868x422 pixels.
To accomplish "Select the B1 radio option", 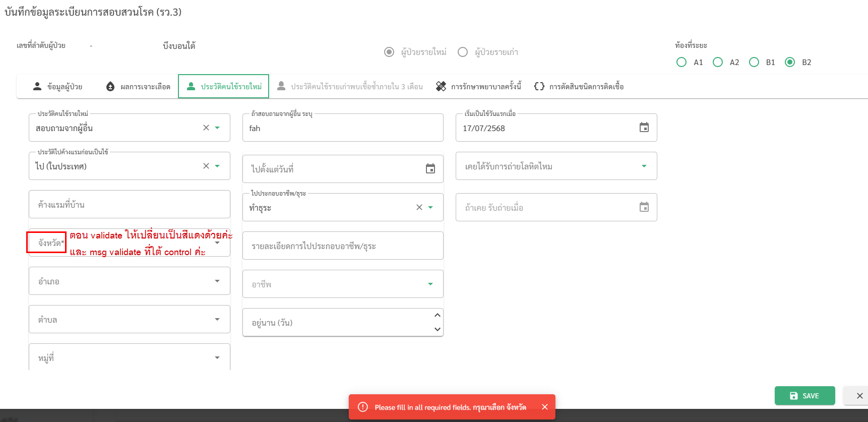I will click(x=754, y=62).
